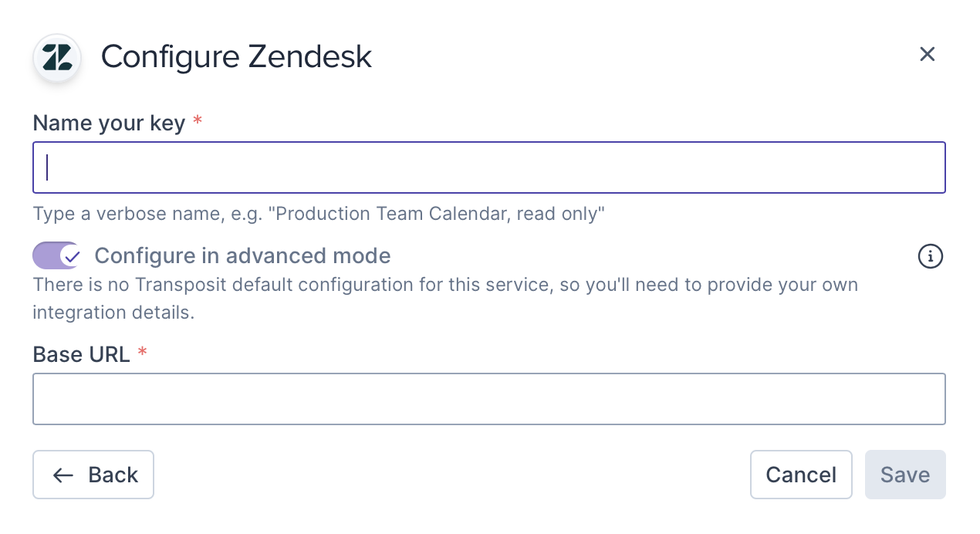Click the red asterisk beside Name your key

click(198, 122)
